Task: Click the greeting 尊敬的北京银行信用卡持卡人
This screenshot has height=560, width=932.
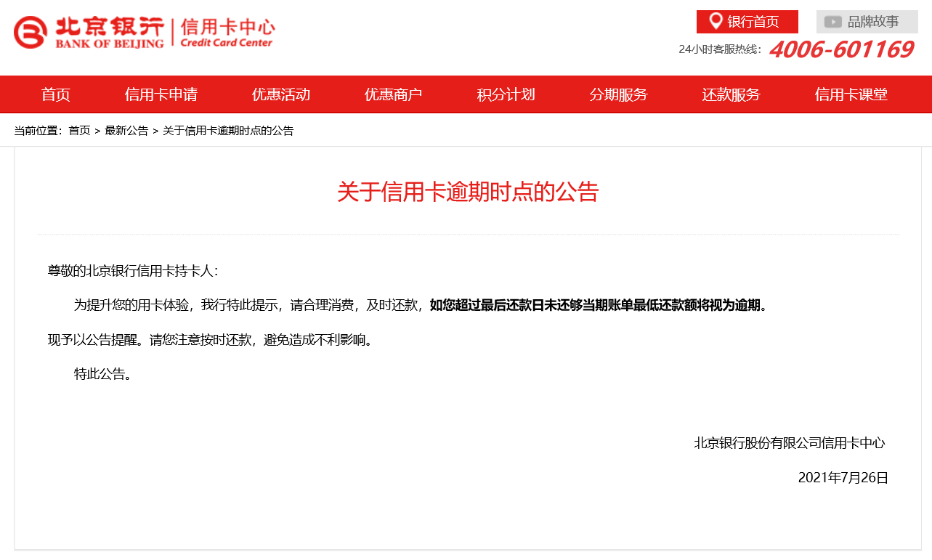Action: (133, 271)
